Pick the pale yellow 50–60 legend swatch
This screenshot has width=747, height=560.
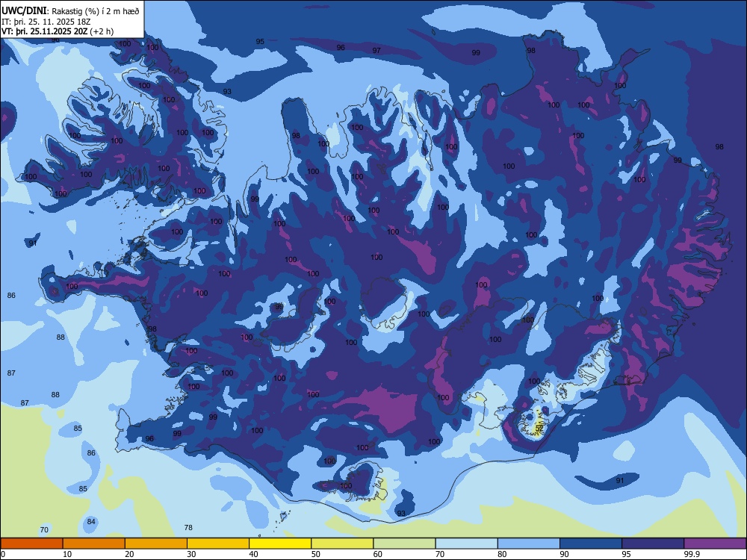tap(342, 544)
